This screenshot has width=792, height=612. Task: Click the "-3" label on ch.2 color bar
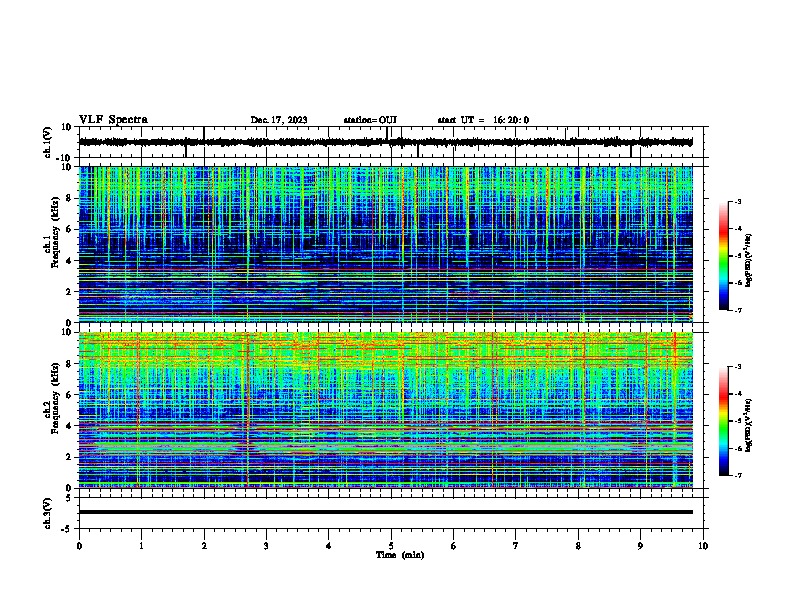coord(737,367)
